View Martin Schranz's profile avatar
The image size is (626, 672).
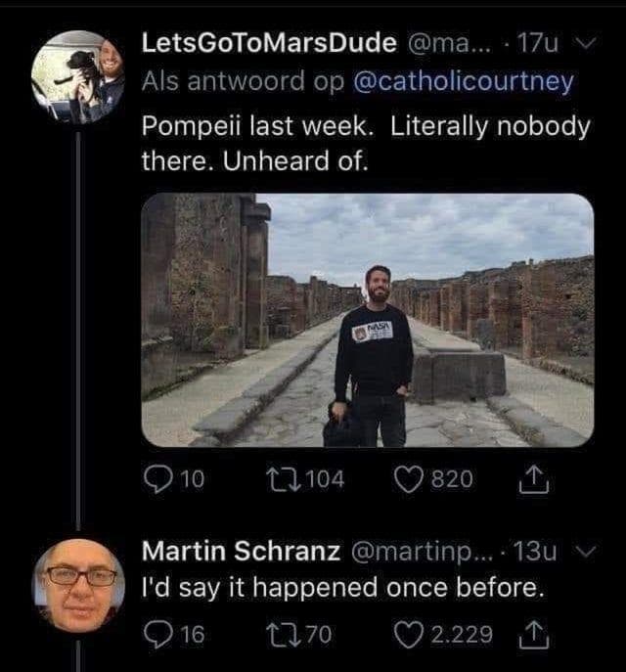pyautogui.click(x=78, y=585)
